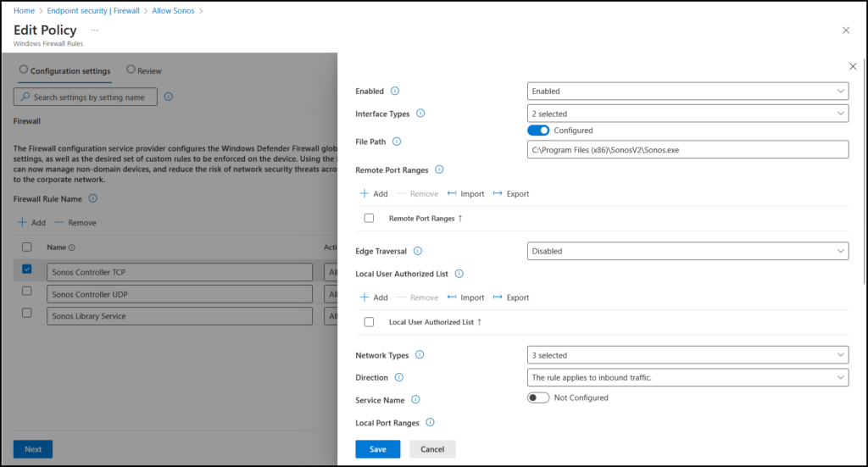The width and height of the screenshot is (868, 467).
Task: Switch to the Review tab
Action: (144, 70)
